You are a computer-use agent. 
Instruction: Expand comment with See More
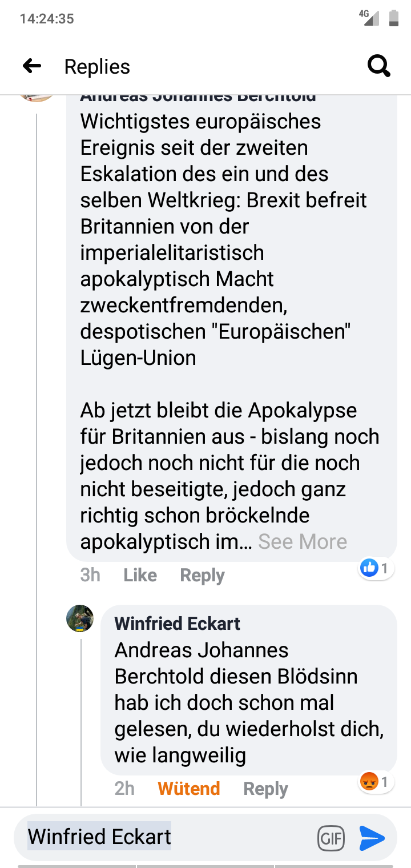tap(302, 541)
